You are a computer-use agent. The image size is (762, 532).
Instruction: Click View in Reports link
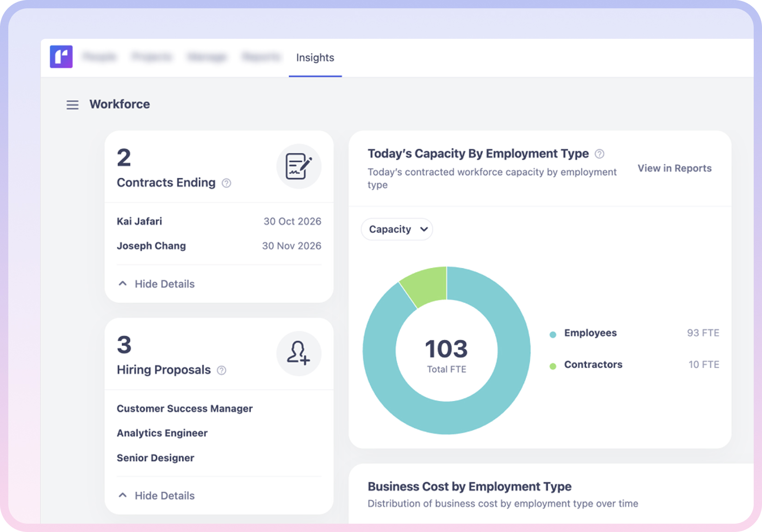(x=674, y=168)
